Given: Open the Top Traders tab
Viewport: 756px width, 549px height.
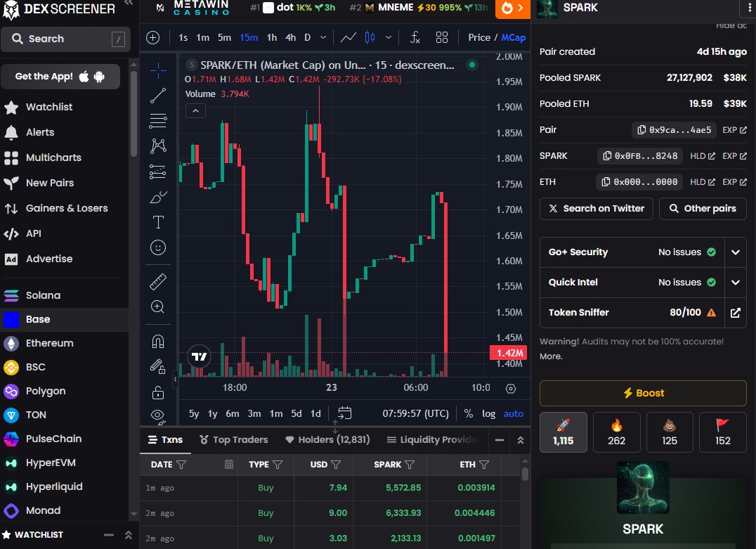Looking at the screenshot, I should click(x=234, y=439).
